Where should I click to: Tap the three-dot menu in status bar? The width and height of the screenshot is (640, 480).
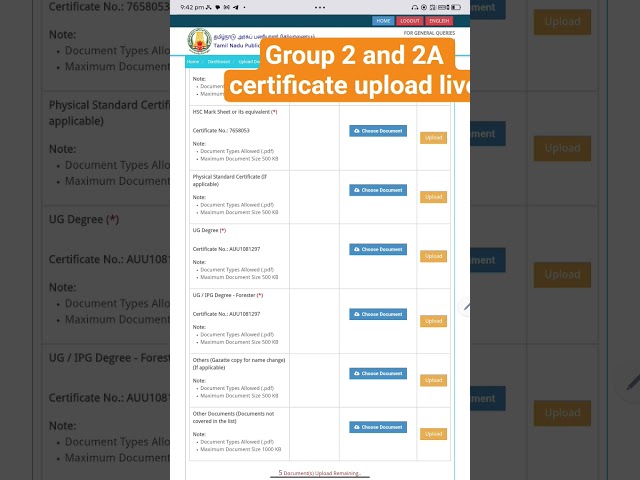tap(320, 7)
